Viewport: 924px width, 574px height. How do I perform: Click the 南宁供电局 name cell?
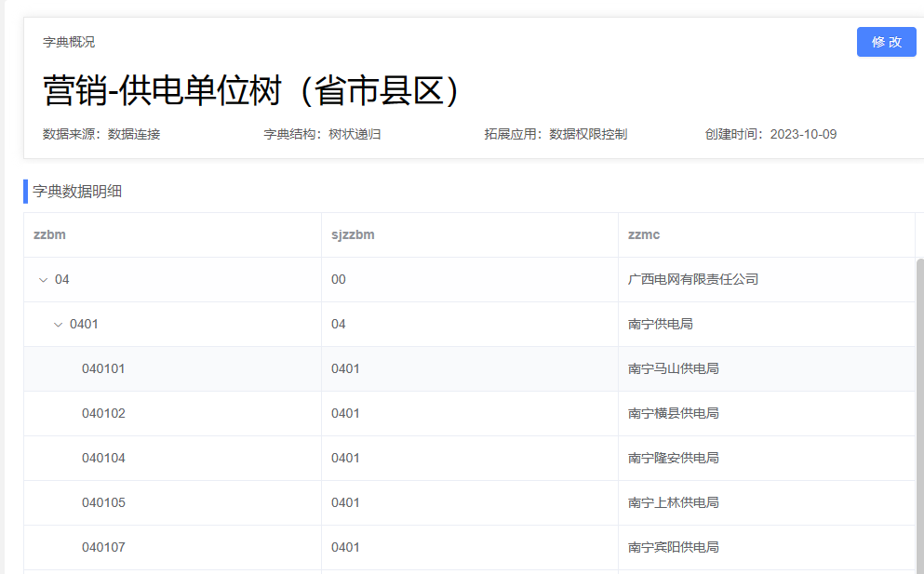661,324
